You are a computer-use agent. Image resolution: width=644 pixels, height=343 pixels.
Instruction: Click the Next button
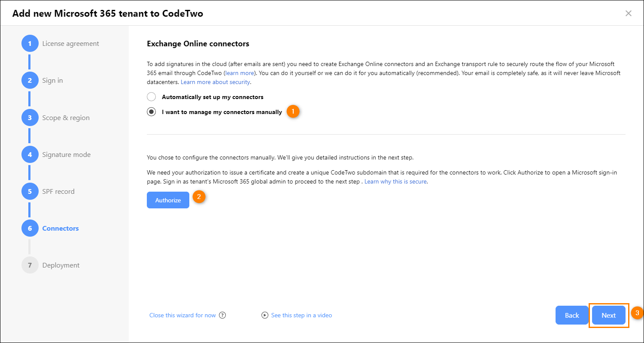point(608,315)
